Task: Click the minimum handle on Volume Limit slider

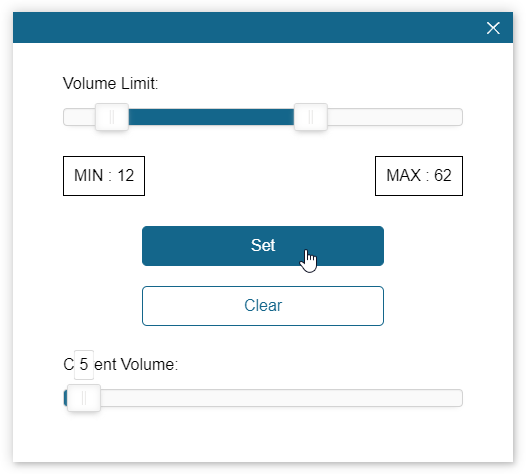Action: pos(112,117)
